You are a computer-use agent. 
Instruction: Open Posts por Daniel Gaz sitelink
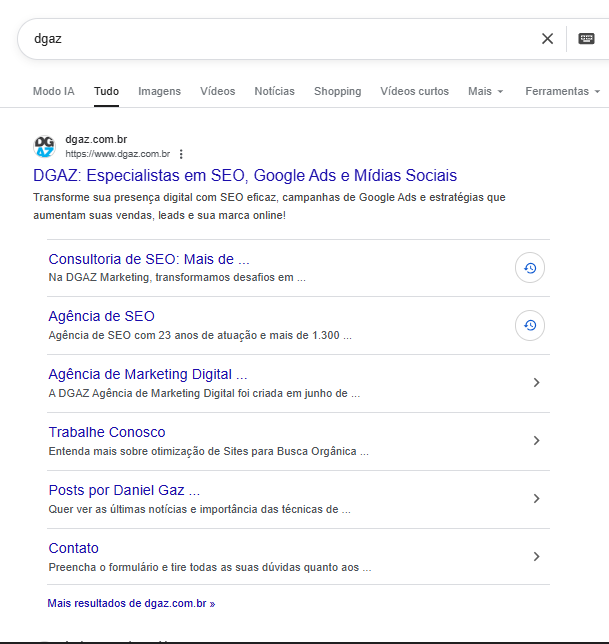point(124,490)
